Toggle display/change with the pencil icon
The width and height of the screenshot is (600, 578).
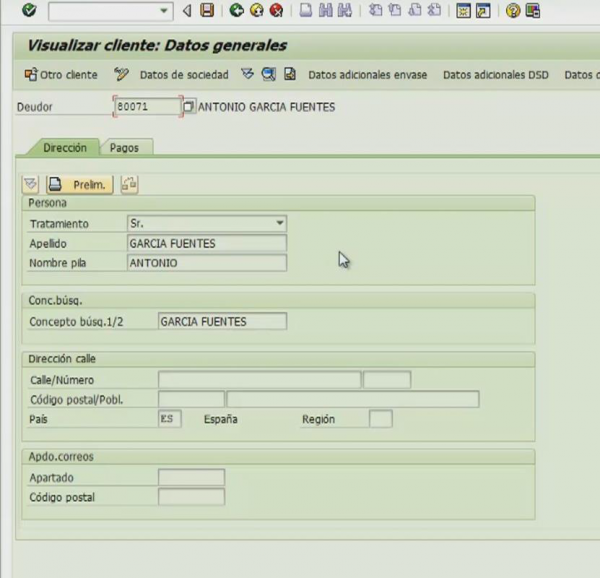(121, 74)
